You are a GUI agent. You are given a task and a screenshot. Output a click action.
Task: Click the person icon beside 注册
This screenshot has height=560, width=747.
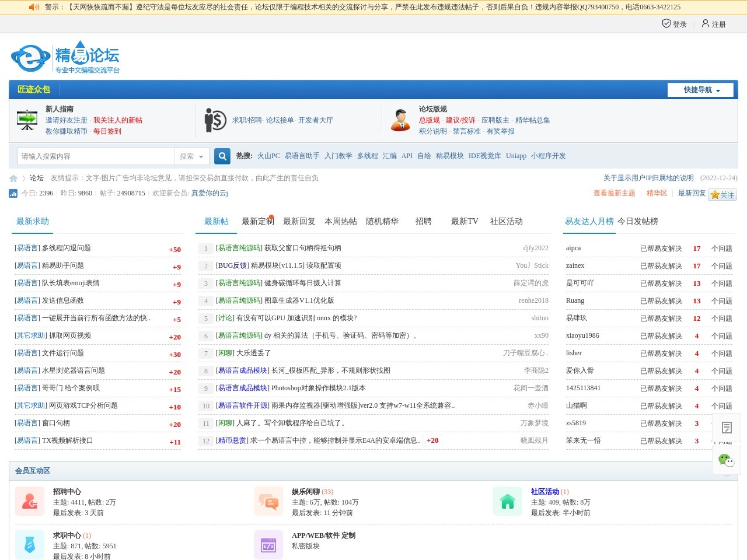(x=705, y=23)
